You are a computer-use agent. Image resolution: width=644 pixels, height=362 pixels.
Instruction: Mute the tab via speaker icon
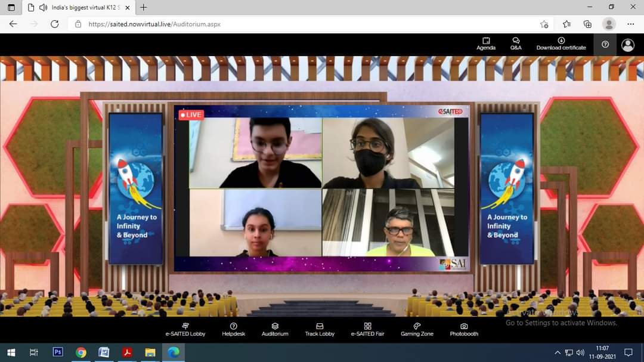pyautogui.click(x=43, y=7)
